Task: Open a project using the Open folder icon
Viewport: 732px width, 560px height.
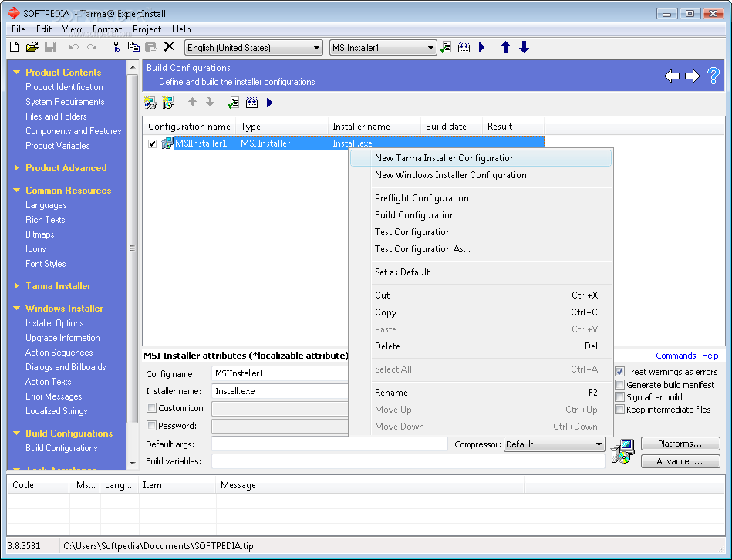Action: [32, 47]
